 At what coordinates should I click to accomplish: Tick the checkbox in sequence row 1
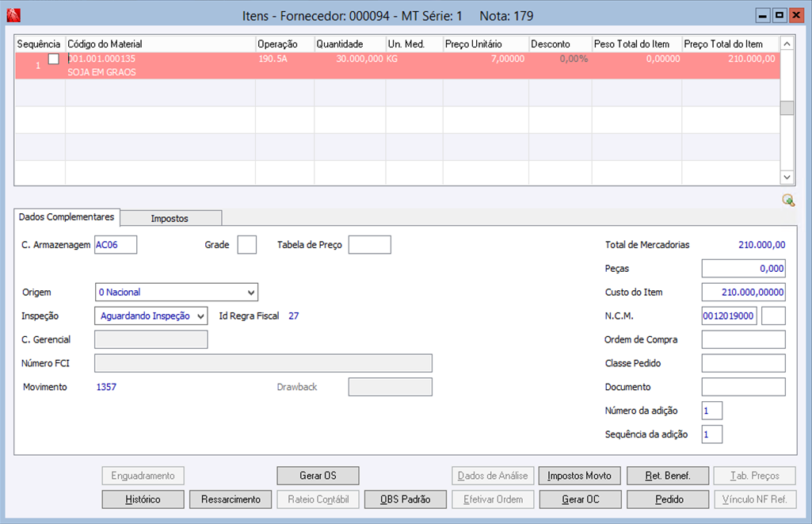(x=53, y=59)
